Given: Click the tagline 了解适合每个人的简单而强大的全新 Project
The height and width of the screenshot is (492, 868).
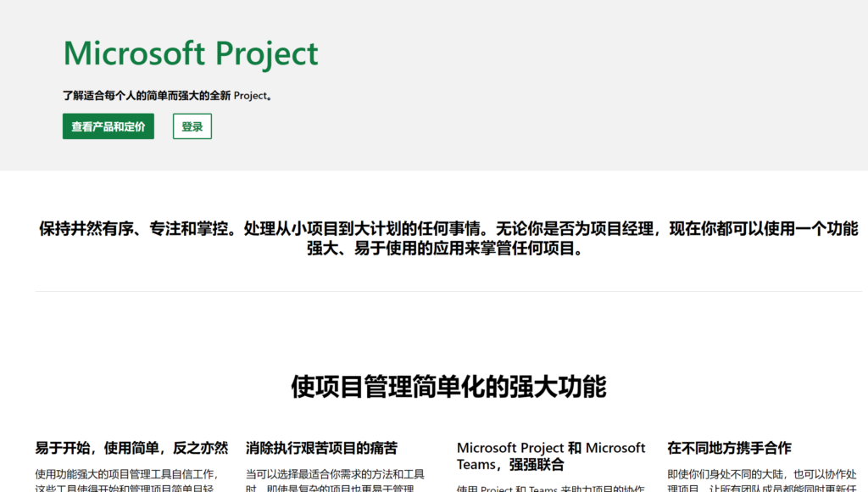Looking at the screenshot, I should pyautogui.click(x=166, y=95).
